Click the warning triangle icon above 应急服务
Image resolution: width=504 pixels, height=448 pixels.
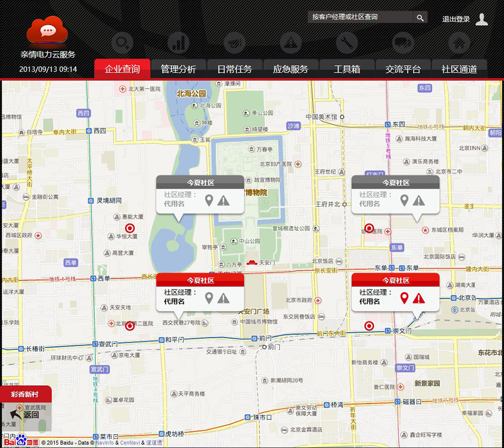(291, 43)
